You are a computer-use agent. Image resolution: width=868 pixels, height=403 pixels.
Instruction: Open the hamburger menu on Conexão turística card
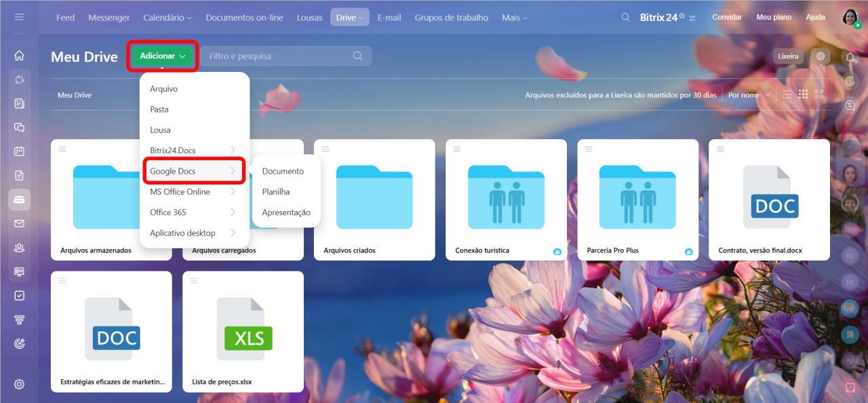(x=457, y=149)
